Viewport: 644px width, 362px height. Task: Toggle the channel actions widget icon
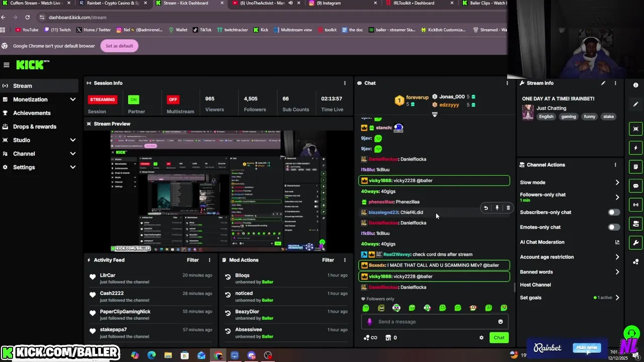tap(636, 224)
